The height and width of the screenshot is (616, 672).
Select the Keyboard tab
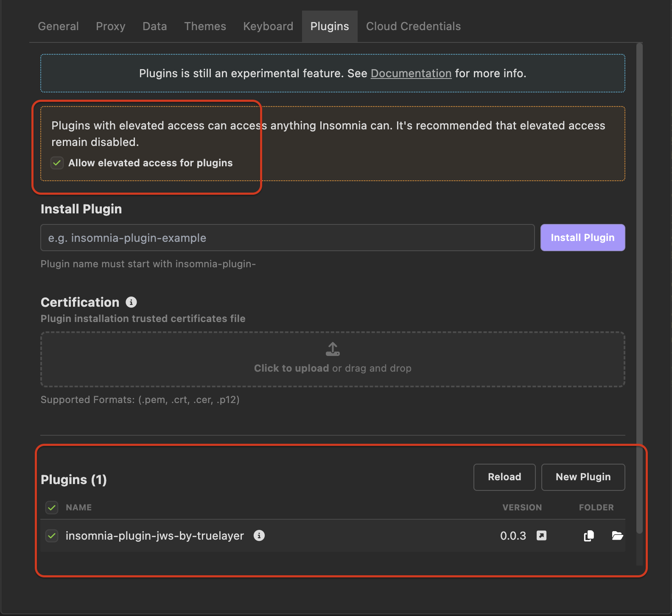click(268, 26)
